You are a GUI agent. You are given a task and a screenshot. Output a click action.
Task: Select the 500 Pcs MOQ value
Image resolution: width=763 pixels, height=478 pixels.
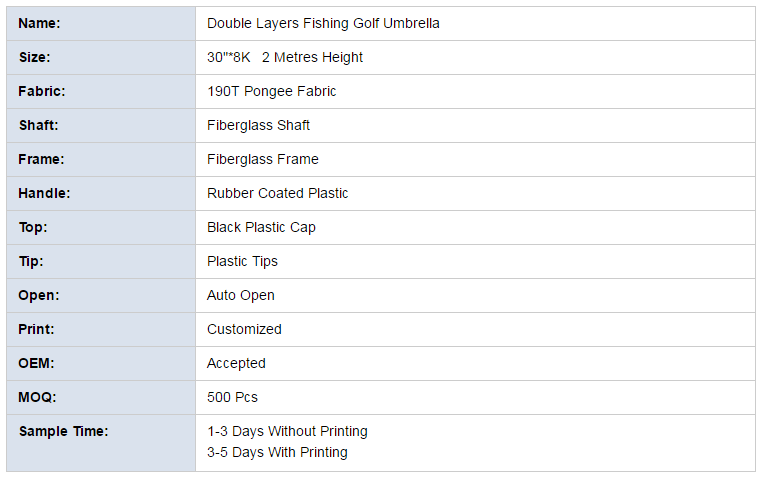click(x=233, y=398)
